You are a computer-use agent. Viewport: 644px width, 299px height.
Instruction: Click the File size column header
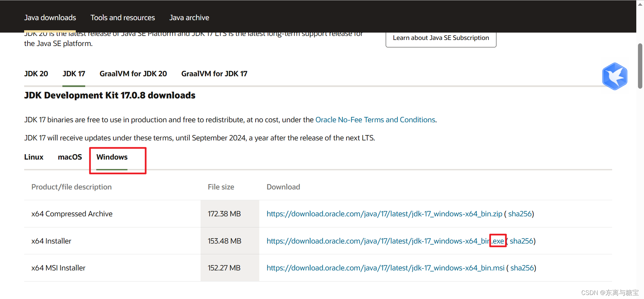221,187
